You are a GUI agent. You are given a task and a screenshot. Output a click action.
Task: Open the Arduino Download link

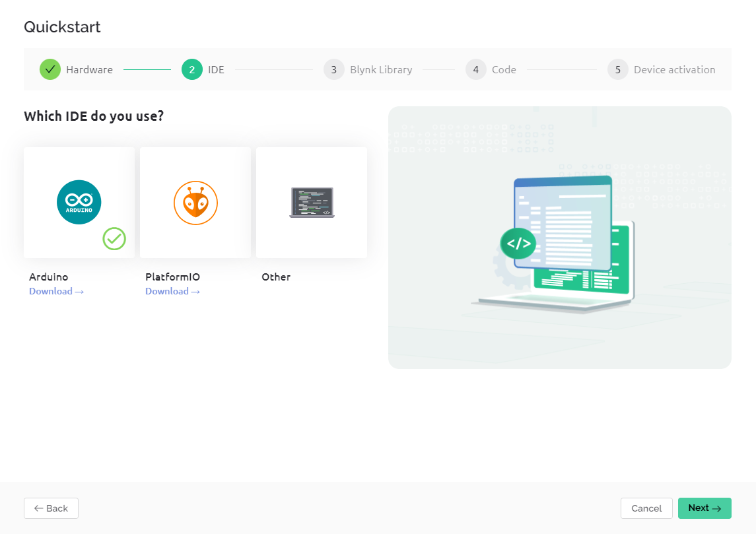(x=56, y=291)
